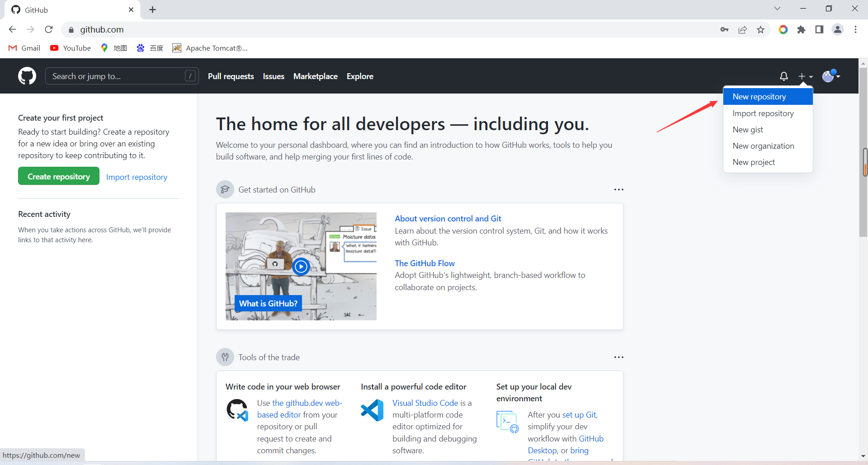Click the address bar showing github.com

(x=389, y=29)
